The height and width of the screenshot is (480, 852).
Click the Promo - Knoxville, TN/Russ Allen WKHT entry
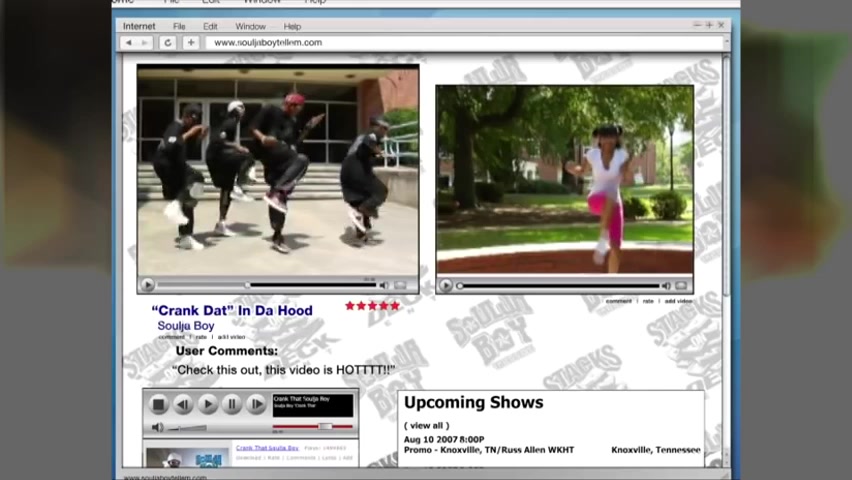[x=488, y=450]
